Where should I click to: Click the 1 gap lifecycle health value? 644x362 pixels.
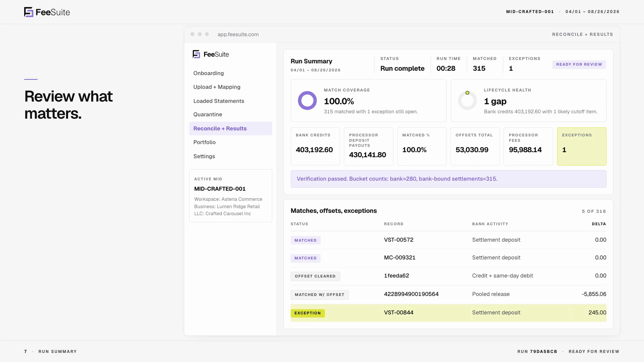(495, 101)
